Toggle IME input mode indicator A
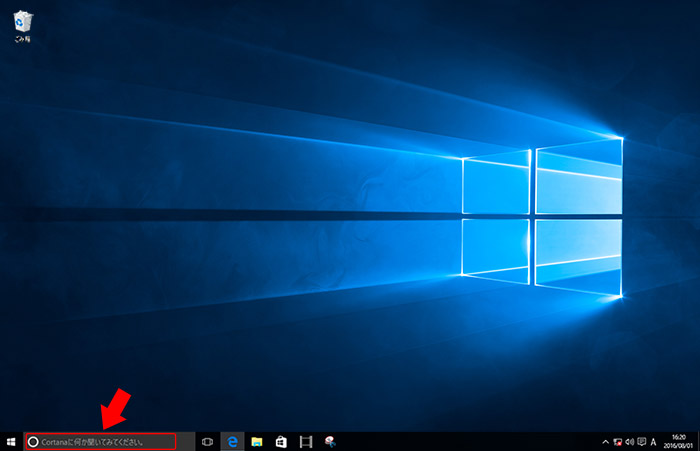This screenshot has width=700, height=451. tap(654, 442)
